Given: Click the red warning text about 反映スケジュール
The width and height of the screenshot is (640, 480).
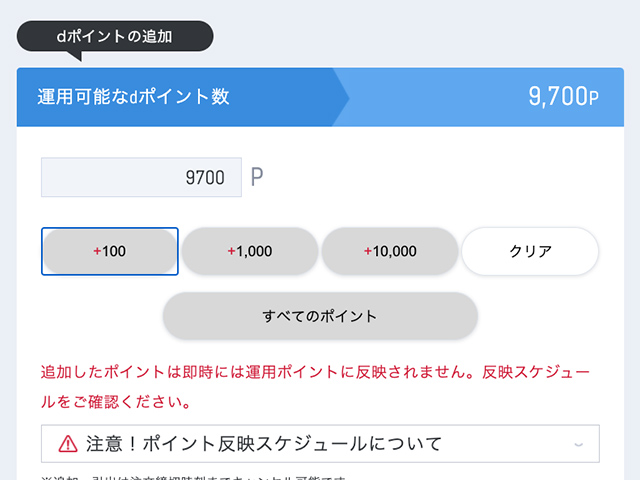Looking at the screenshot, I should (314, 387).
